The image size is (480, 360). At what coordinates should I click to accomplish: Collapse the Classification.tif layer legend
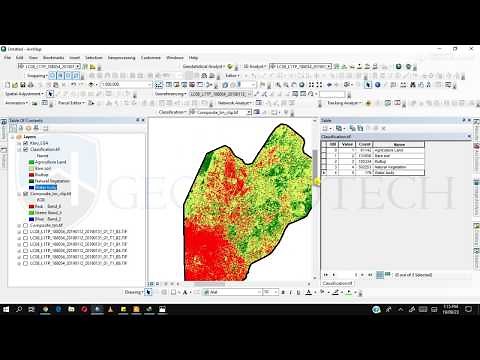[x=19, y=149]
